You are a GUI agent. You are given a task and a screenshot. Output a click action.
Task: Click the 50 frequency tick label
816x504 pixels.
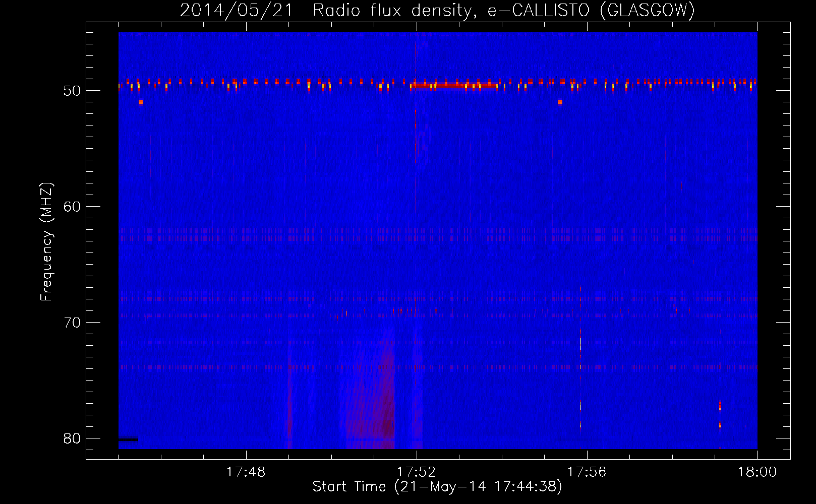72,91
